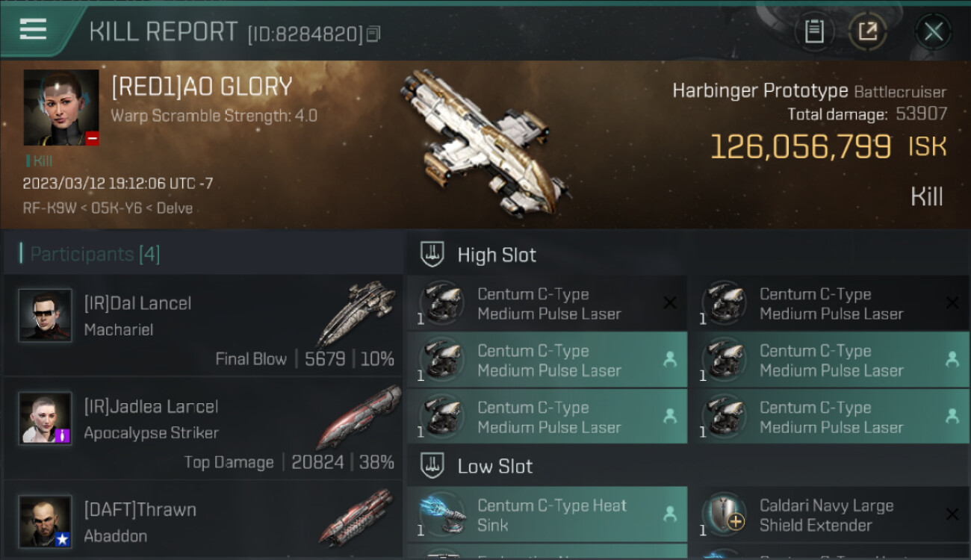Open the hamburger menu at top left
Viewport: 971px width, 560px height.
pos(33,30)
